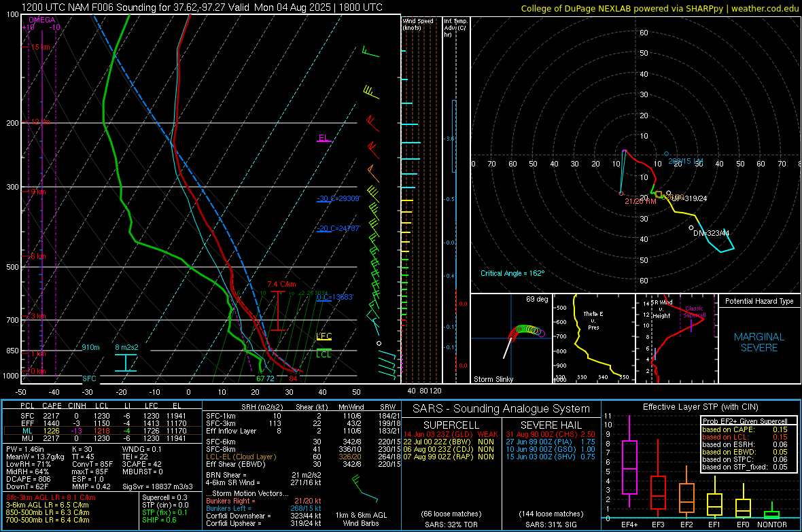
Task: Click the "9 km" height marker
Action: tap(38, 192)
